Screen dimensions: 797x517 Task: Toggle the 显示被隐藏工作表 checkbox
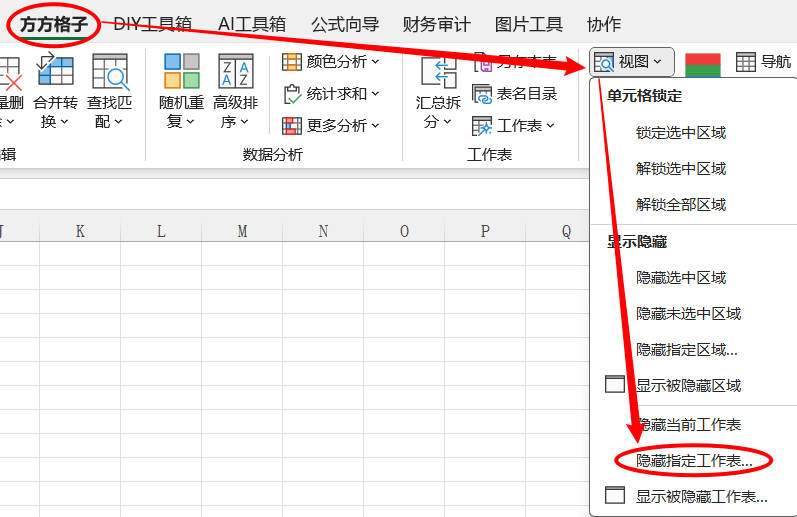615,496
